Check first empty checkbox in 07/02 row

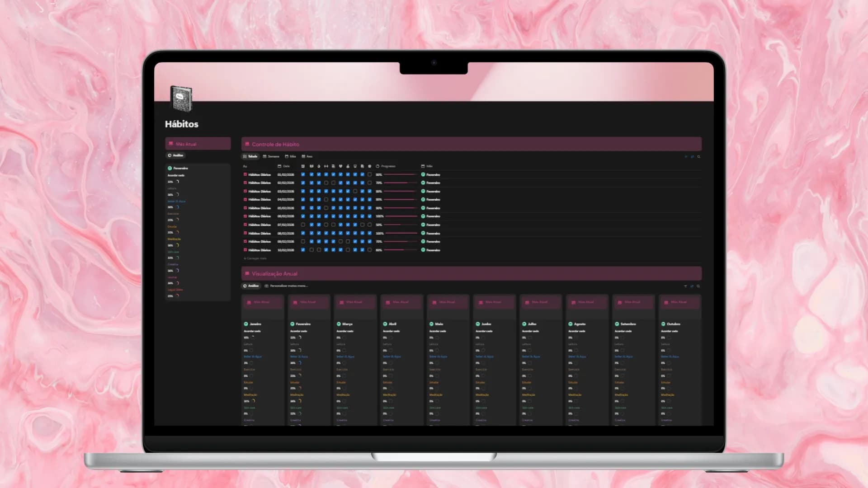coord(303,225)
